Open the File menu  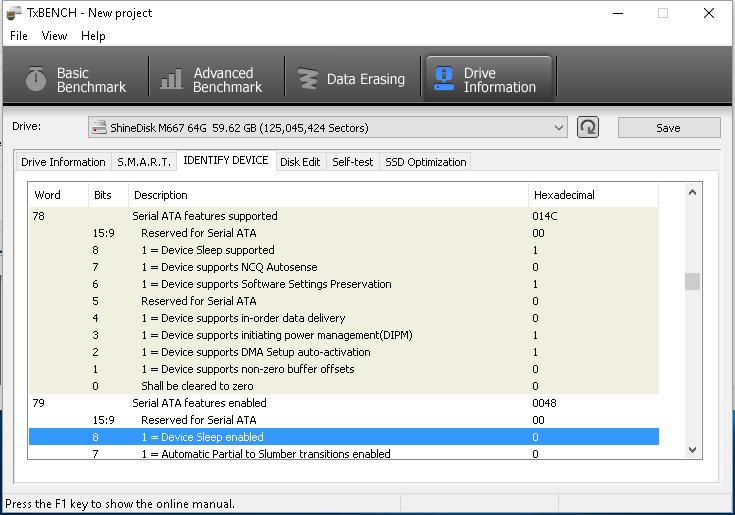18,36
